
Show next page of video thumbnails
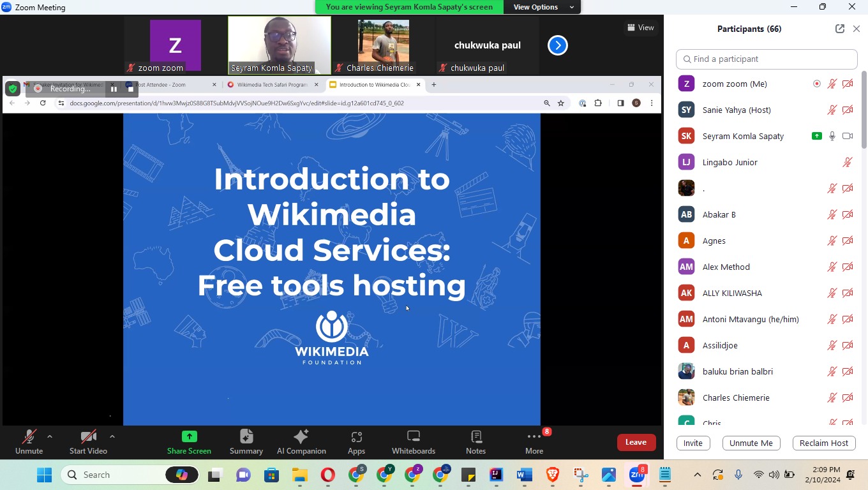click(558, 45)
